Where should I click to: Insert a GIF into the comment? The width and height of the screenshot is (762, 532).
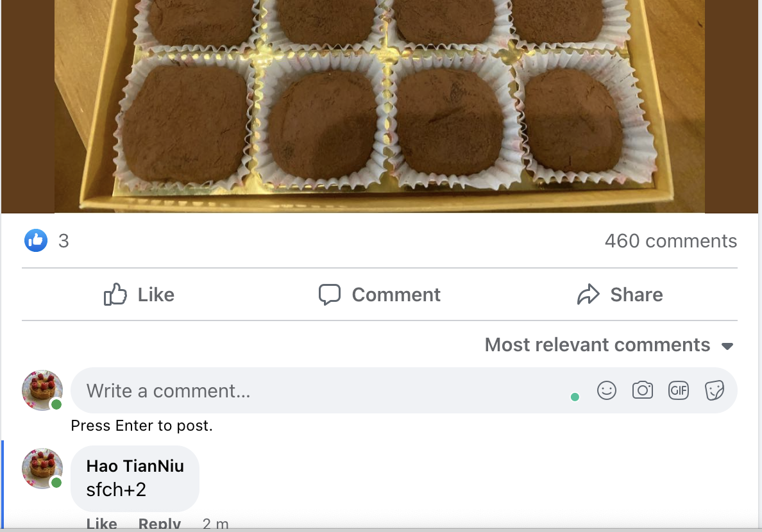(x=679, y=390)
